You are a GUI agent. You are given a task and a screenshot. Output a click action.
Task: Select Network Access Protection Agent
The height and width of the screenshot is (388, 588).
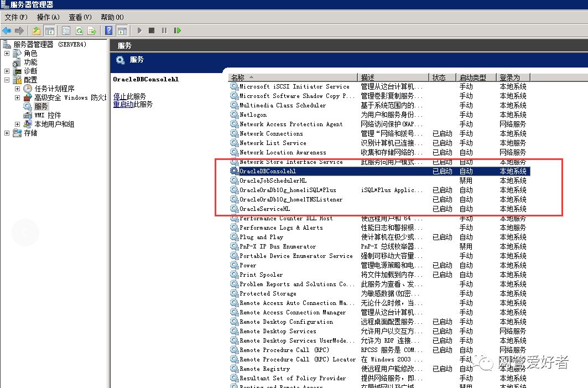click(291, 124)
